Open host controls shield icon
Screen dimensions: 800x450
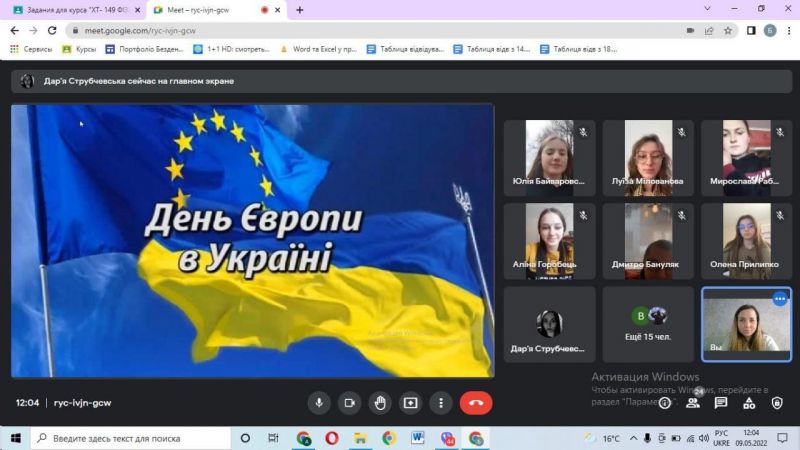pyautogui.click(x=777, y=404)
